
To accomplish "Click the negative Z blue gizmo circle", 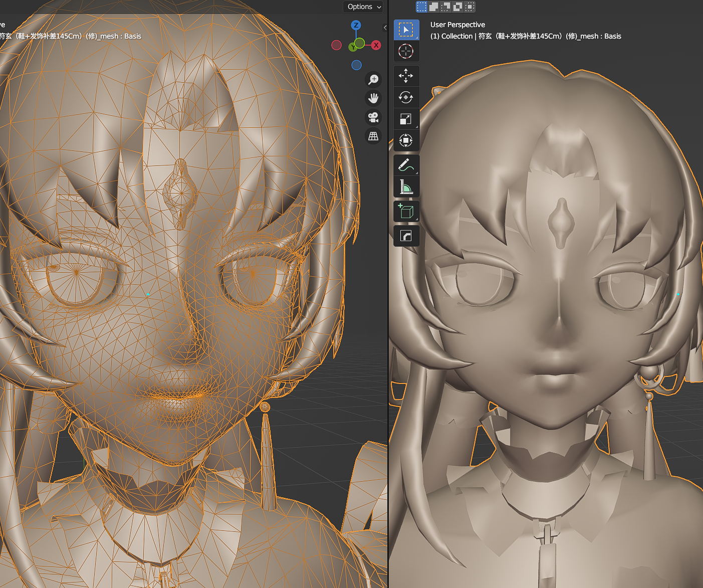I will point(356,65).
